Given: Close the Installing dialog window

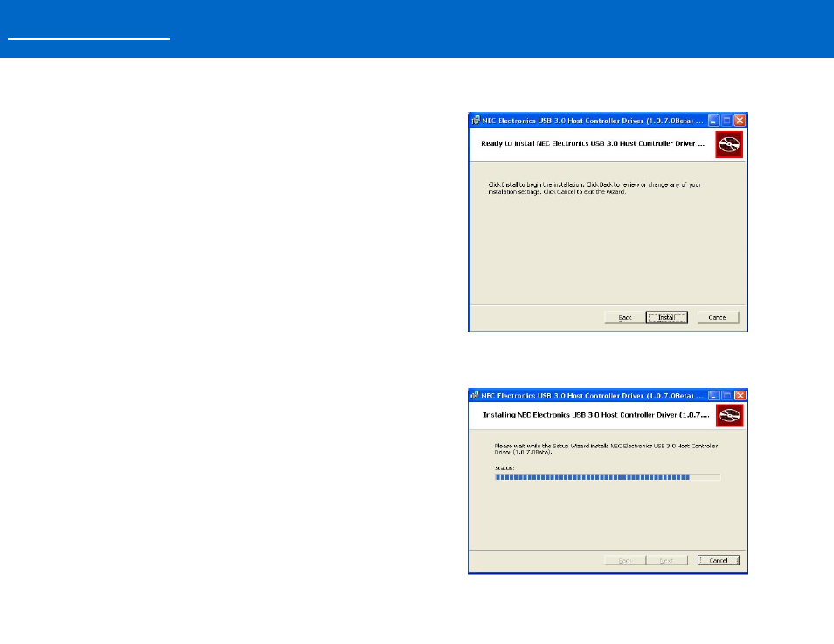Looking at the screenshot, I should pos(740,395).
